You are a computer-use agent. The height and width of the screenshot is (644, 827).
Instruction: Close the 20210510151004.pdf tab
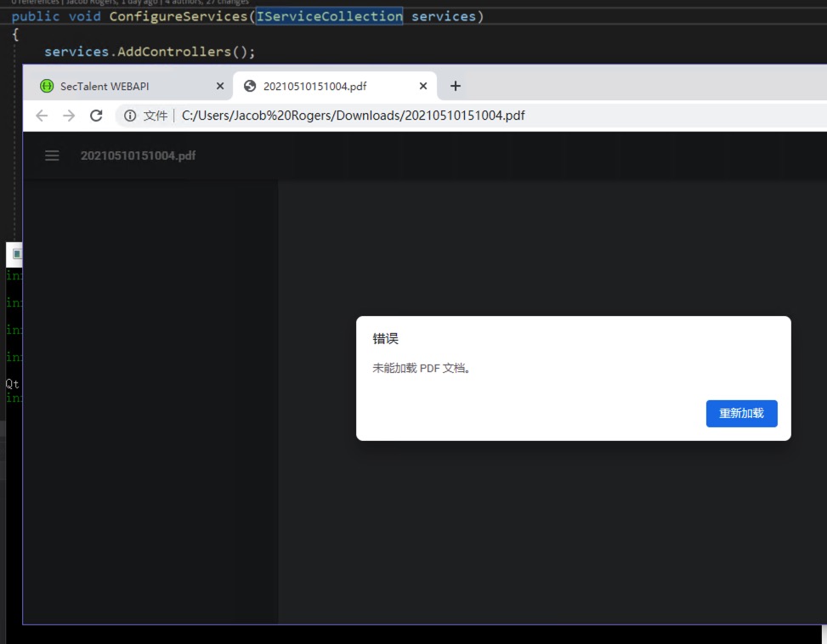pos(422,86)
